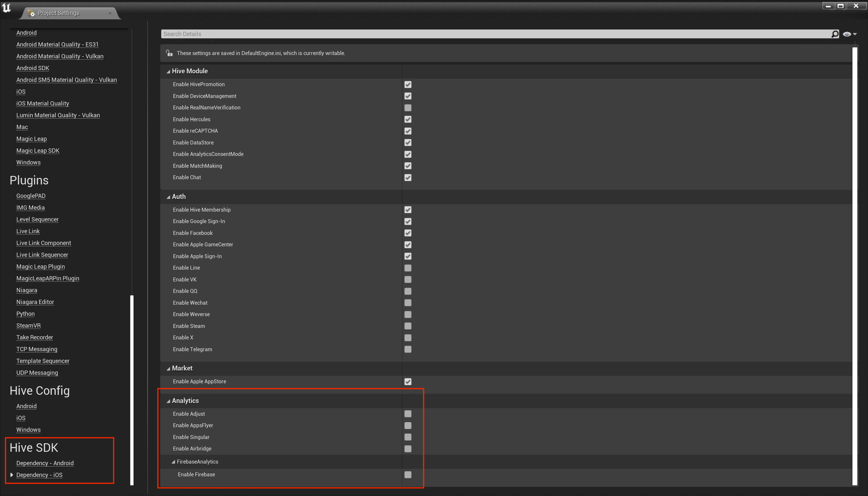Click the details panel vertical scrollbar
Screen dimensions: 868x496
[854, 266]
